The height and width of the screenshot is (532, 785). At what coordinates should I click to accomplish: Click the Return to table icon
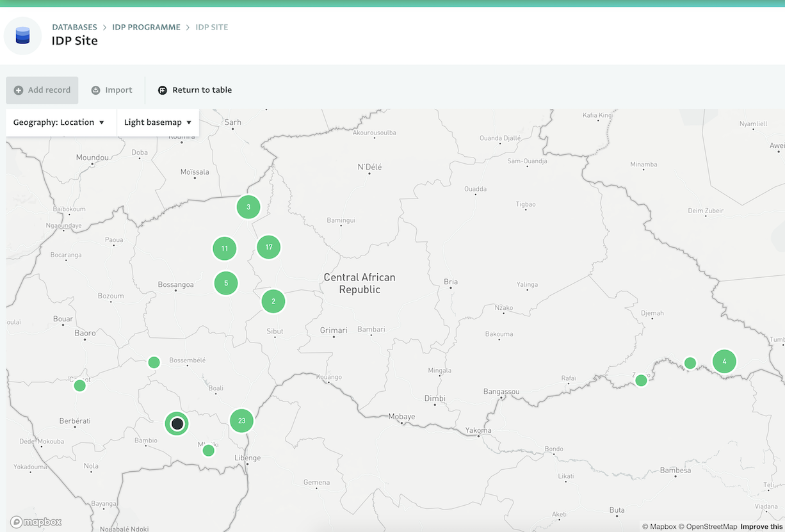[163, 90]
